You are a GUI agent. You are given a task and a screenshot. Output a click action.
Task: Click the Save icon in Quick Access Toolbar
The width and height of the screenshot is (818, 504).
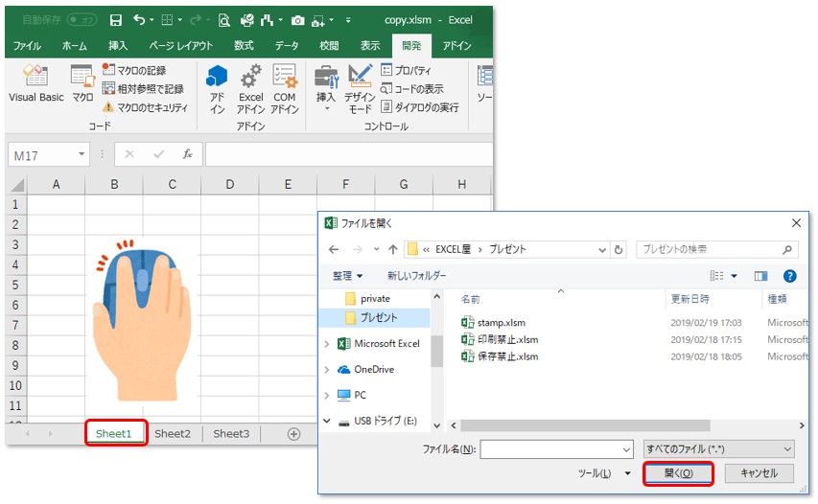pyautogui.click(x=116, y=20)
